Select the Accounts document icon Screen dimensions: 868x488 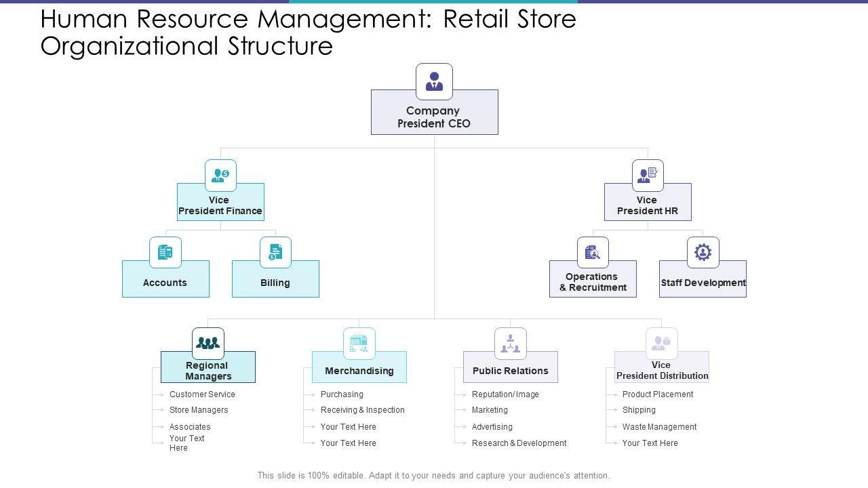click(x=165, y=252)
